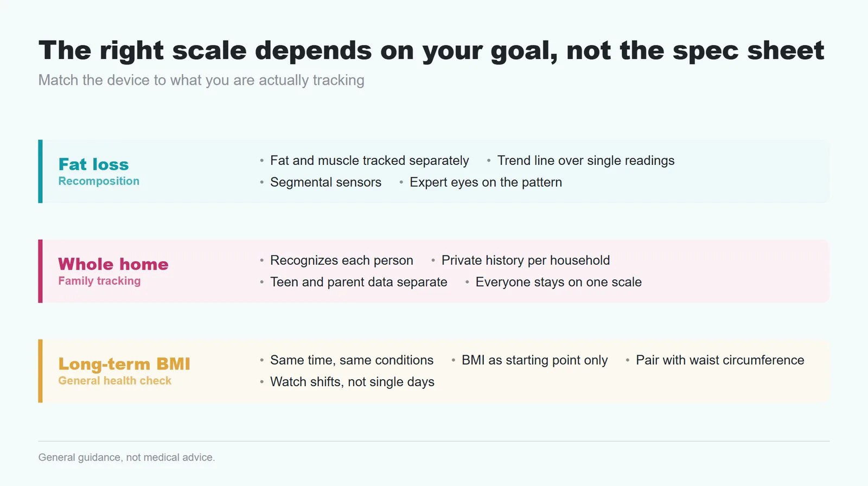Screen dimensions: 868x486
Task: Select the 'General health check' sublabel
Action: pos(115,381)
